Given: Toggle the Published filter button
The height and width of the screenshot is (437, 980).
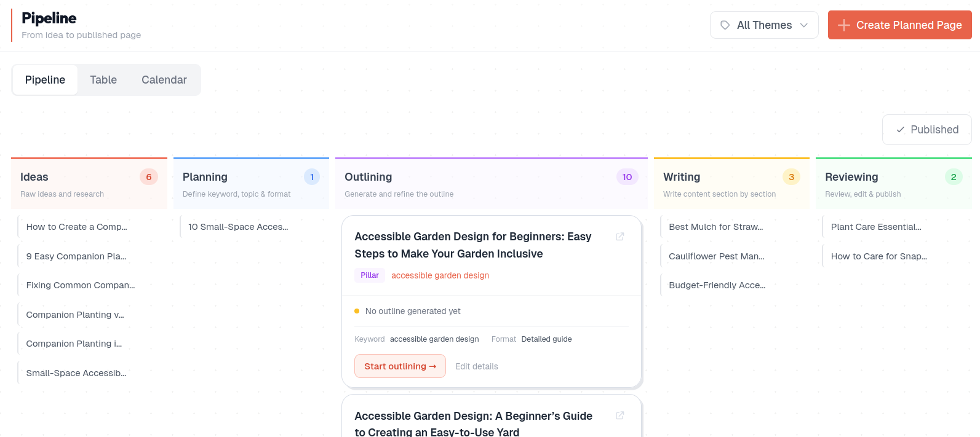Looking at the screenshot, I should pos(927,130).
